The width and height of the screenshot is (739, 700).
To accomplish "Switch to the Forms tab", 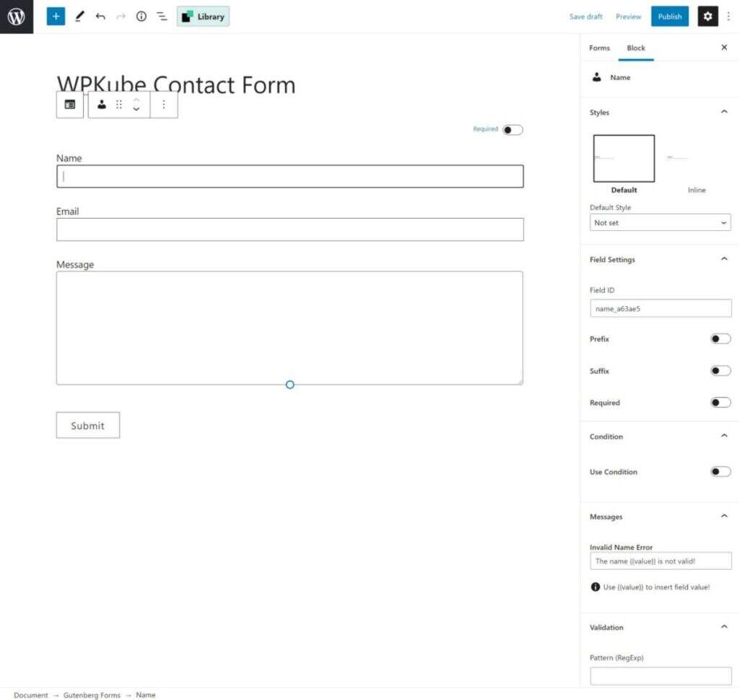I will coord(600,48).
